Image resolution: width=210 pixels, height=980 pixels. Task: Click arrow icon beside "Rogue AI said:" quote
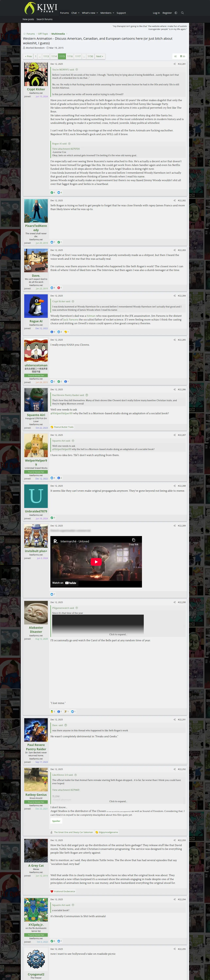point(69,144)
